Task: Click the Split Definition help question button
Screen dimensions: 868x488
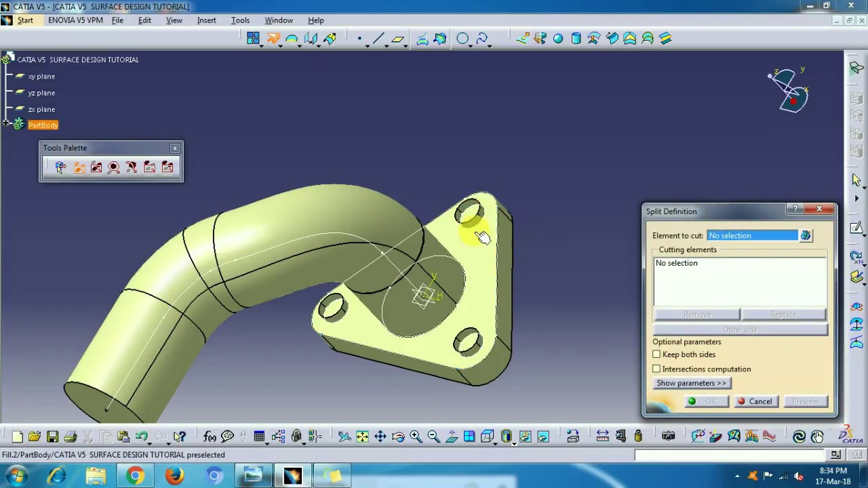Action: click(x=797, y=209)
